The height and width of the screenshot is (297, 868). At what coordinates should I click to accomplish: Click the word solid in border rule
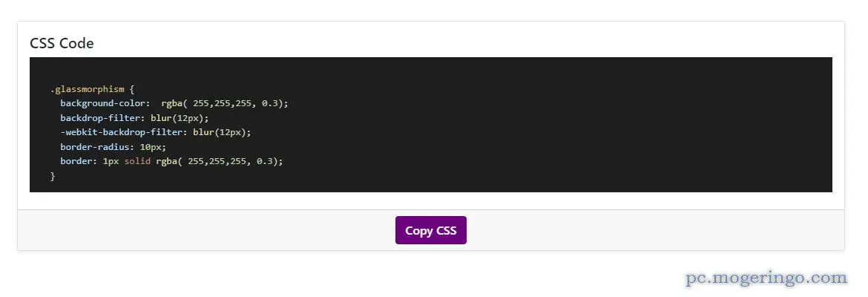[x=137, y=161]
